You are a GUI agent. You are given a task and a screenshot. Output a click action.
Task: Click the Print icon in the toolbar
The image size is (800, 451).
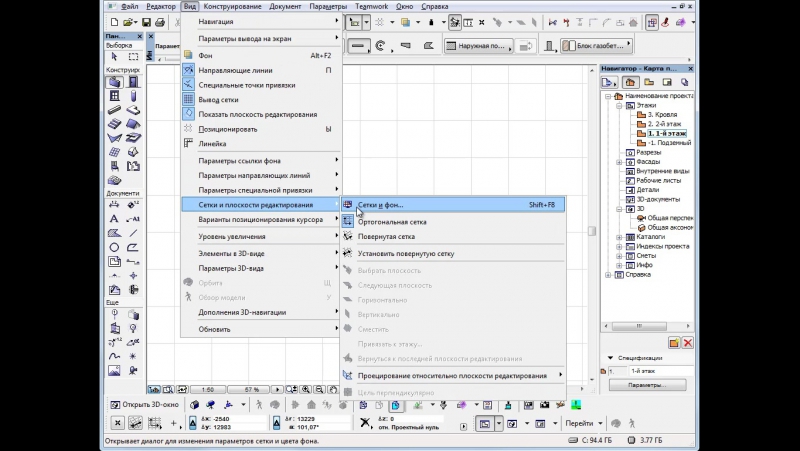click(160, 20)
